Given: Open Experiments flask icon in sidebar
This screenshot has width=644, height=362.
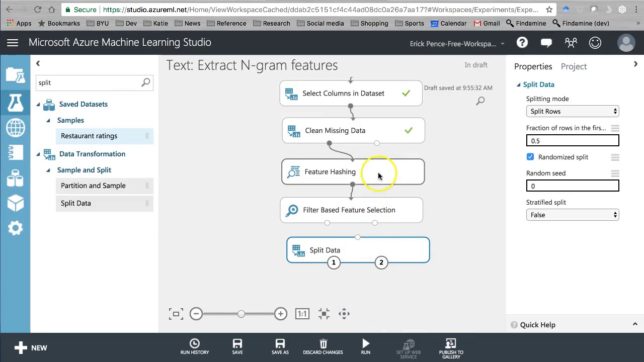Looking at the screenshot, I should click(x=15, y=102).
